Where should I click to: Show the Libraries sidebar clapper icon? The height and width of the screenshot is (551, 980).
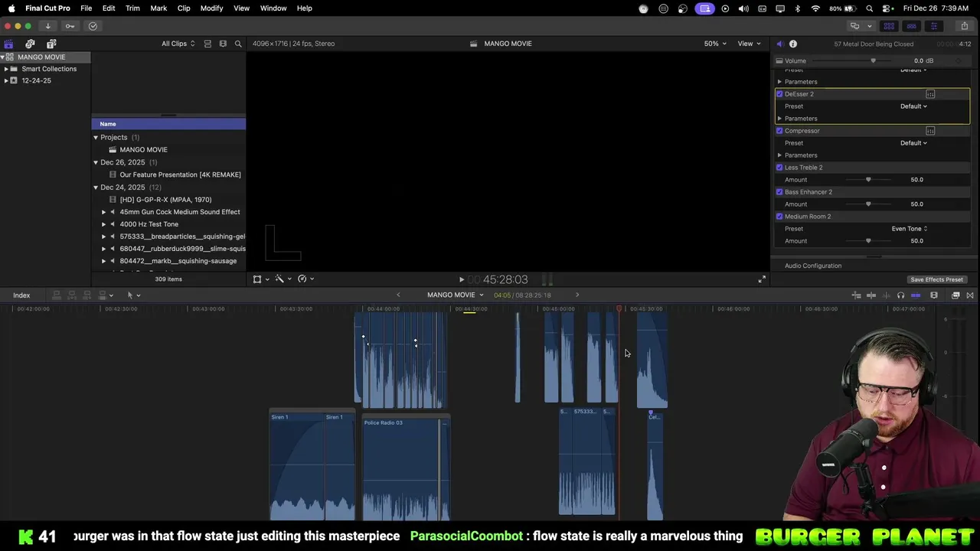point(8,44)
